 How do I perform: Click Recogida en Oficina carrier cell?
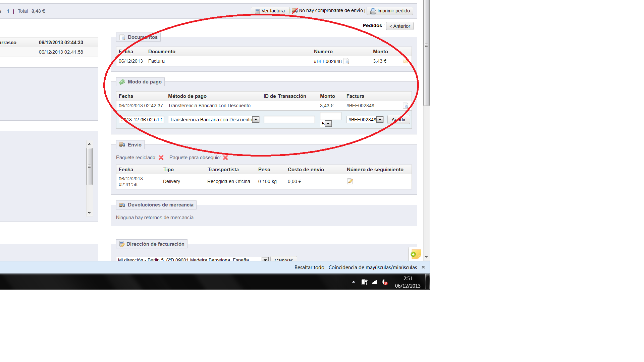pyautogui.click(x=229, y=181)
